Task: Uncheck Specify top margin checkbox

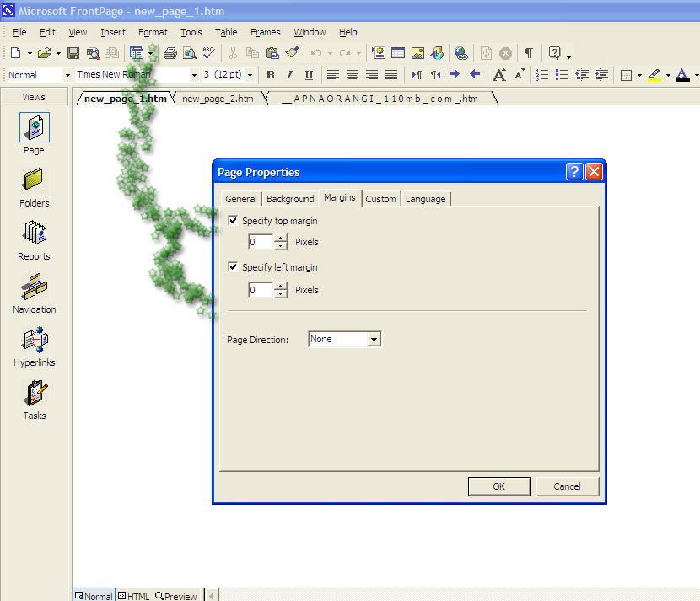Action: pos(234,221)
